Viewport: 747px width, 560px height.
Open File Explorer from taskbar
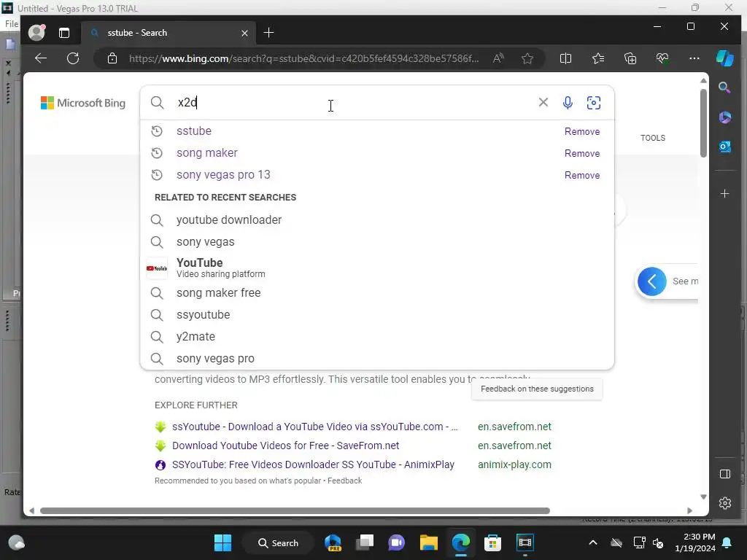point(428,542)
